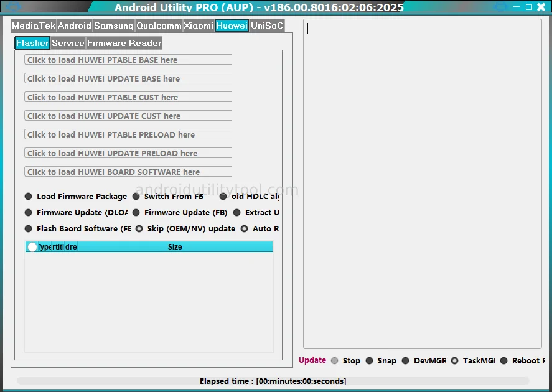
Task: Load HUWEI PTABLE CUST file field
Action: (128, 97)
